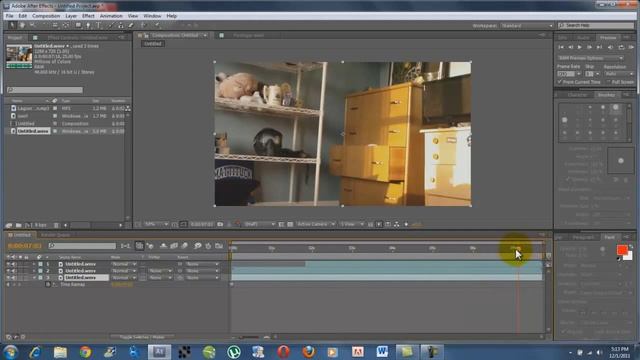The image size is (640, 360).
Task: Hide video of layer 2
Action: coord(8,271)
